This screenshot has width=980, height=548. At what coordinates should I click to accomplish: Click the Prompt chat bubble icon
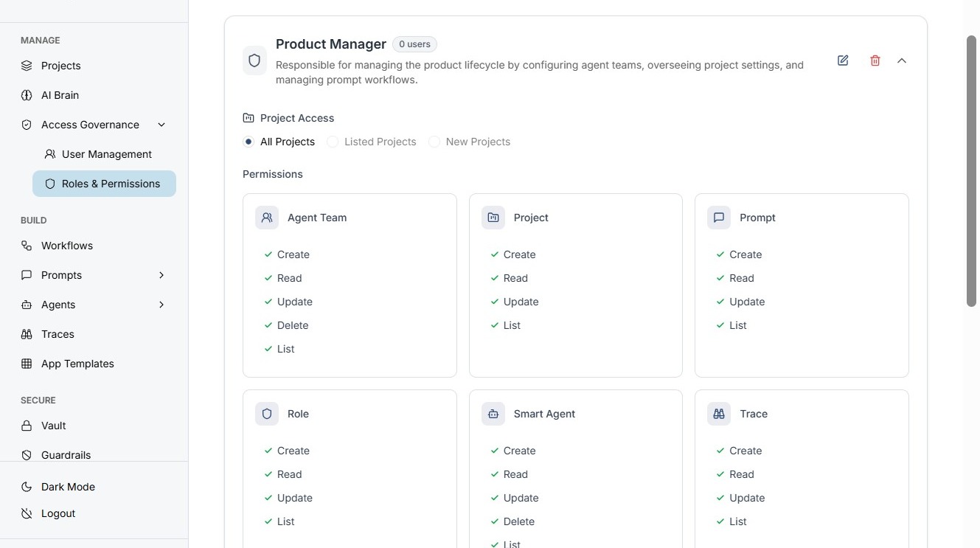point(719,218)
